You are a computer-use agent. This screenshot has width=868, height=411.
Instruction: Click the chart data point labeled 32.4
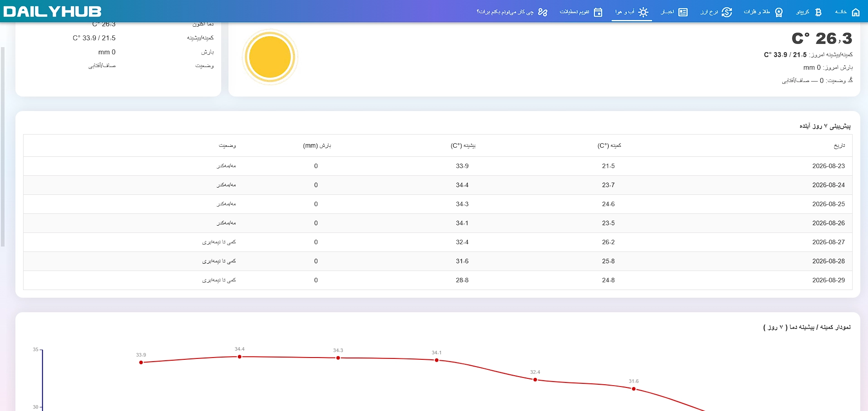pos(535,380)
